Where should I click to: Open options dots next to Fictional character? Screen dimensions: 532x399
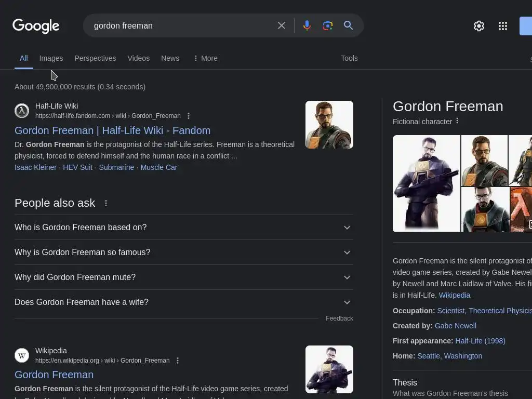pos(457,121)
